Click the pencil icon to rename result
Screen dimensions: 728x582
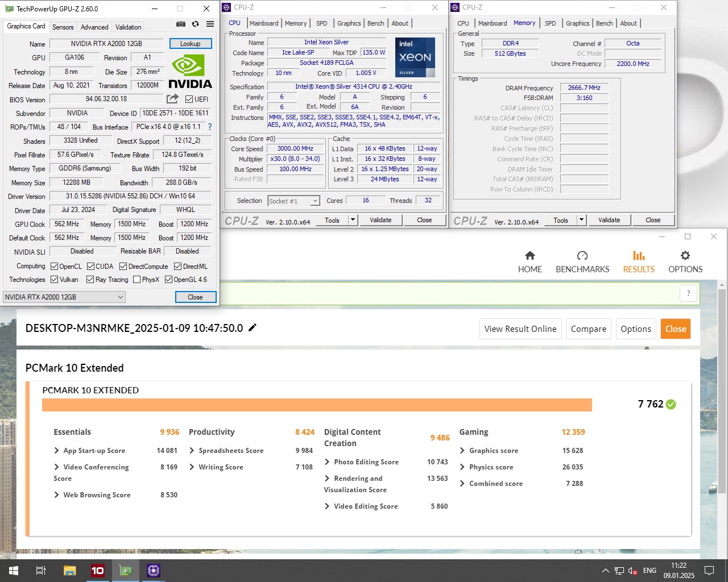pyautogui.click(x=253, y=327)
